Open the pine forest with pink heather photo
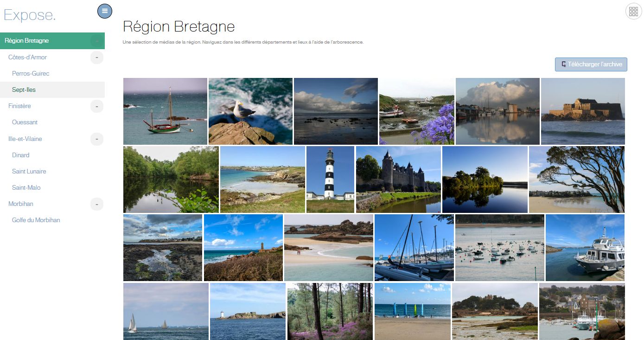 click(330, 311)
